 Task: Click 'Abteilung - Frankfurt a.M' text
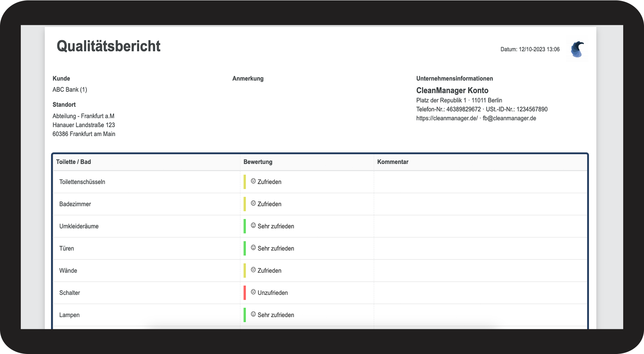83,116
